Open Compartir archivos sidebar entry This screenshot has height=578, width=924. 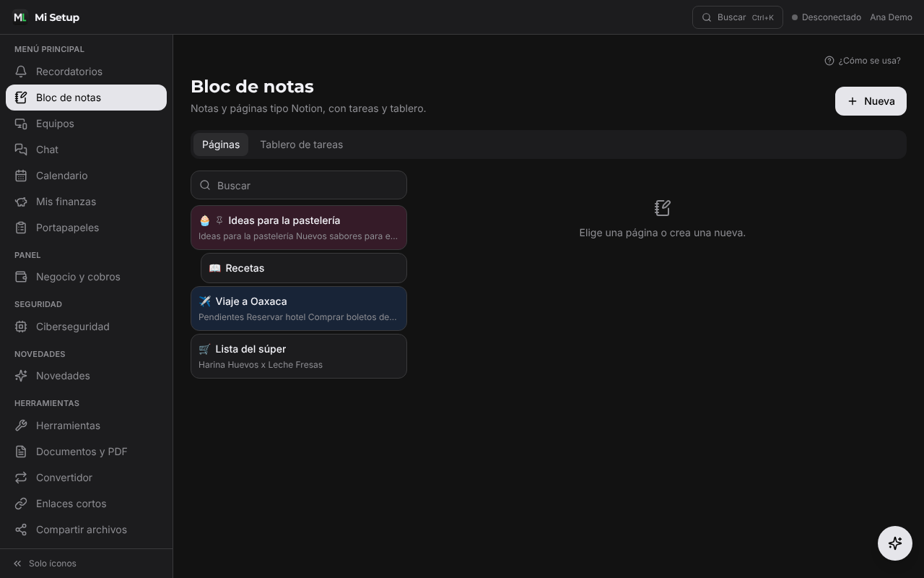pos(86,530)
